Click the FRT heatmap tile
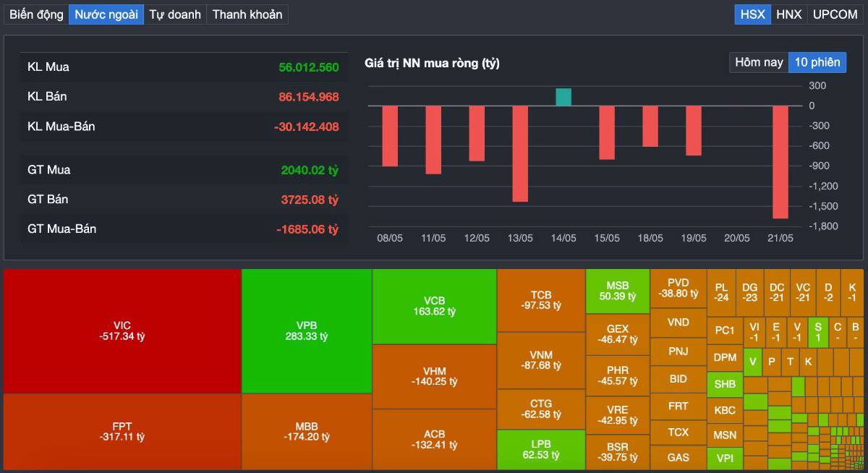 click(x=678, y=406)
